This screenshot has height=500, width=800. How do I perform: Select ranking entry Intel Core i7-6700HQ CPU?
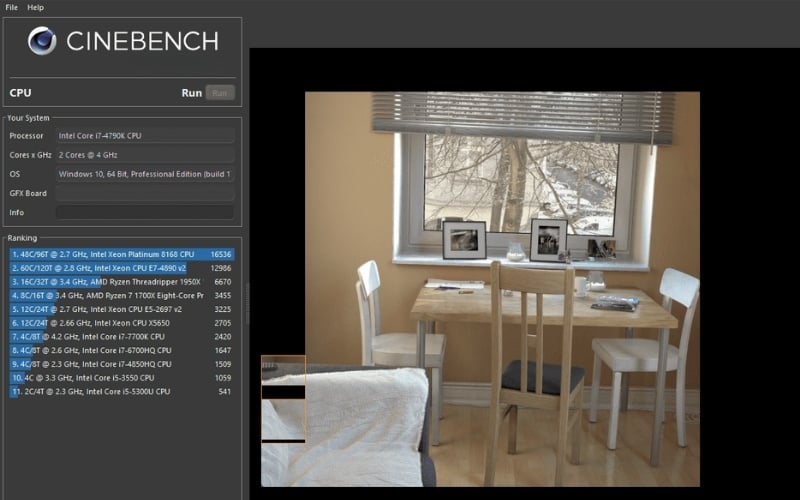122,351
